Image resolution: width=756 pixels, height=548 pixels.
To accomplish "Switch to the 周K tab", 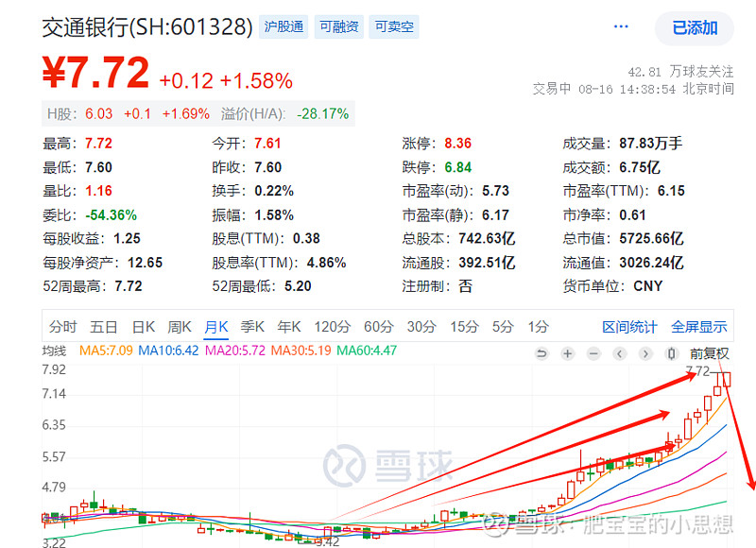I will [180, 327].
